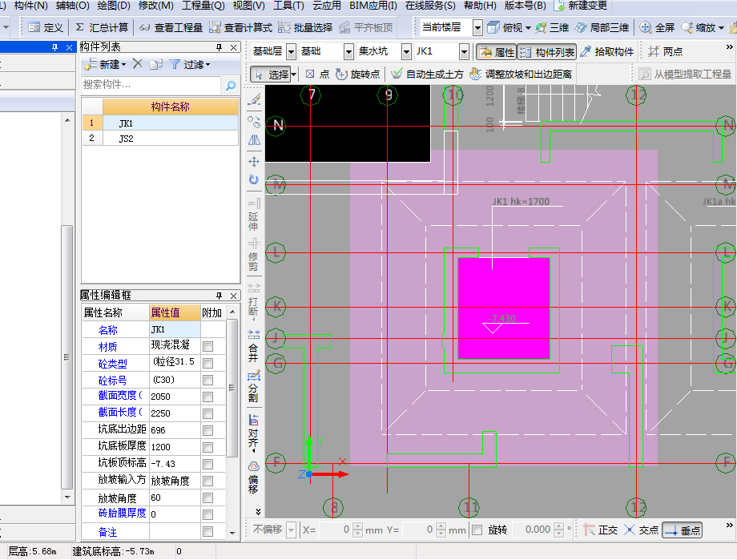Viewport: 737px width, 560px height.
Task: Toggle the 属性 properties panel
Action: click(x=497, y=52)
